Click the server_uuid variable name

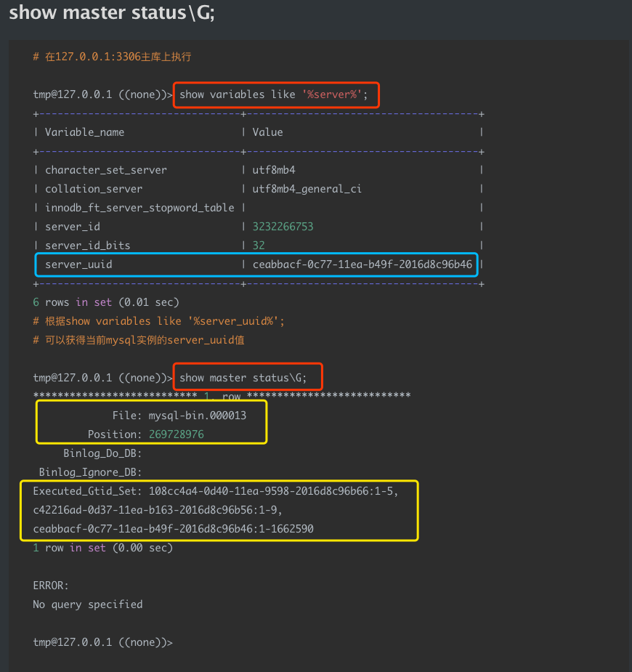[78, 264]
